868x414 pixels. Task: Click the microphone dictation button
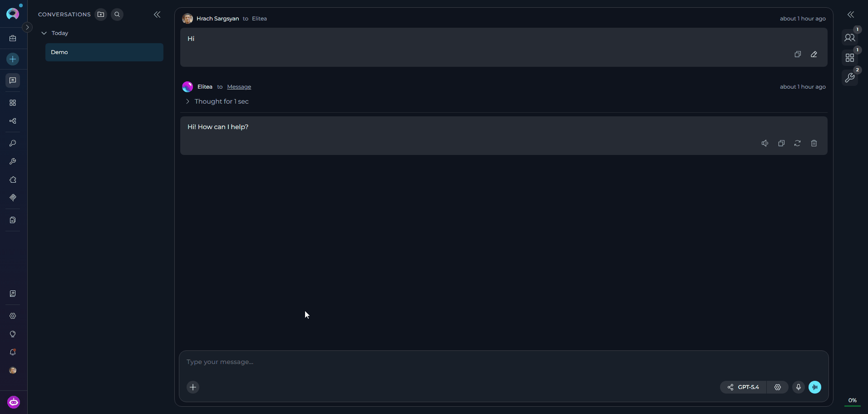click(799, 387)
